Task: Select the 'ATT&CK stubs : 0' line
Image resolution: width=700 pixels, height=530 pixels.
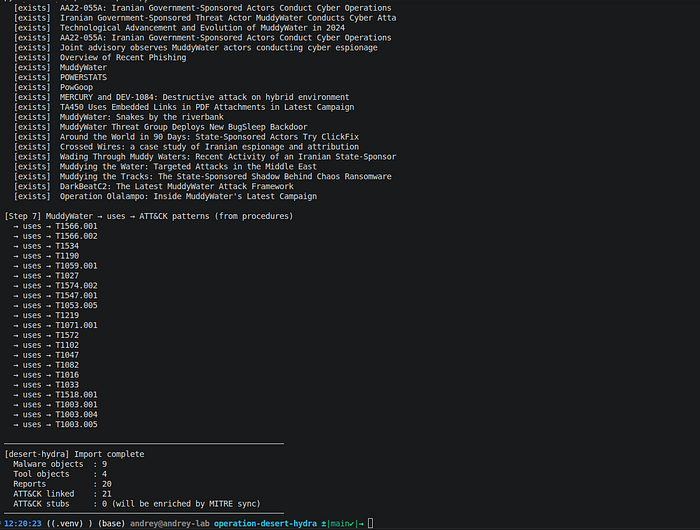Action: click(137, 504)
